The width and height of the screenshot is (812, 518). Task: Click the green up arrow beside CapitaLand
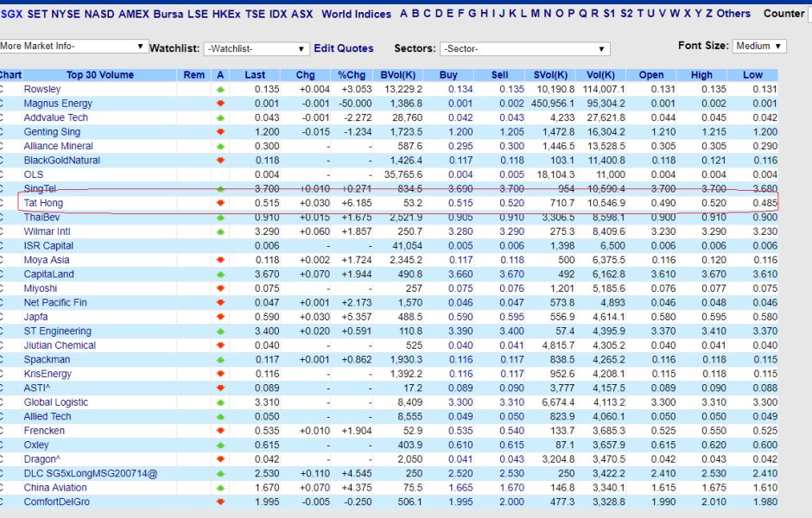tap(220, 275)
